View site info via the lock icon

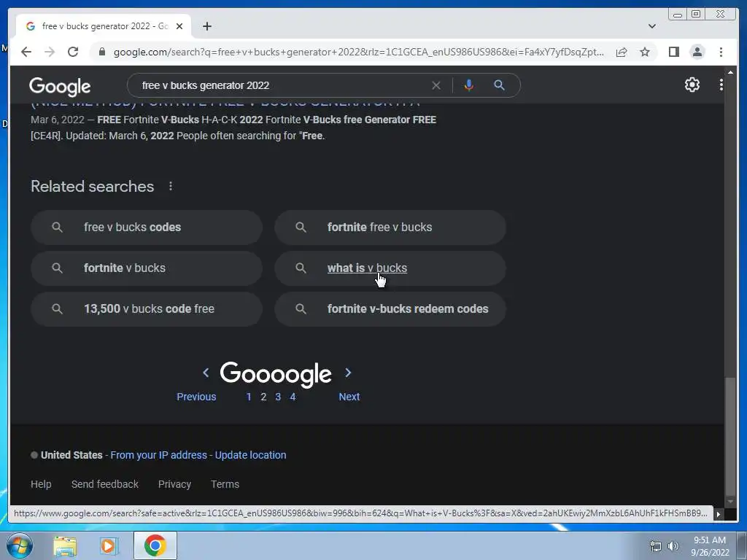click(x=101, y=52)
